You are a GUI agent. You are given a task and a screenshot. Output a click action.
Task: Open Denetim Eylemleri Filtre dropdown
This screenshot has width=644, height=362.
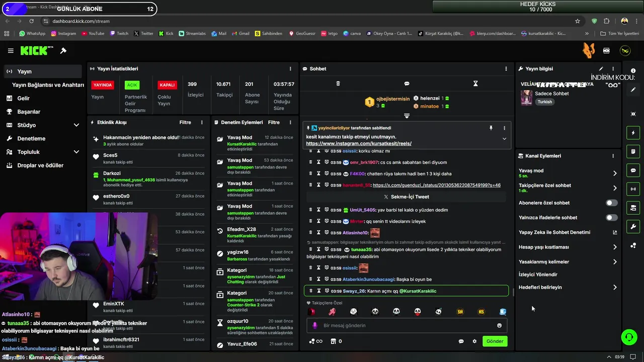(274, 122)
